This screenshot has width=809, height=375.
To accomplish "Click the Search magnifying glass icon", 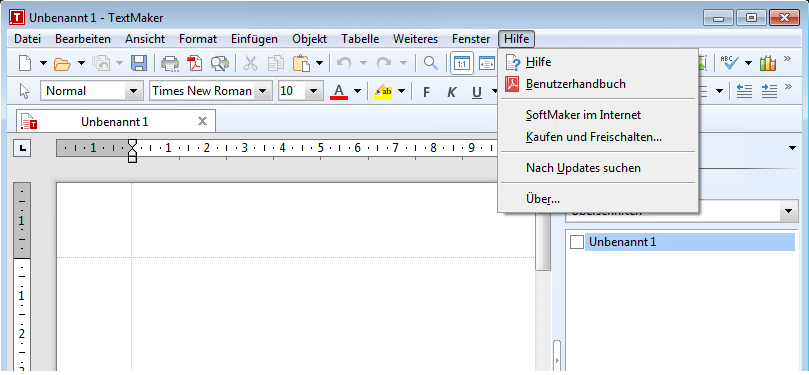I will [431, 63].
